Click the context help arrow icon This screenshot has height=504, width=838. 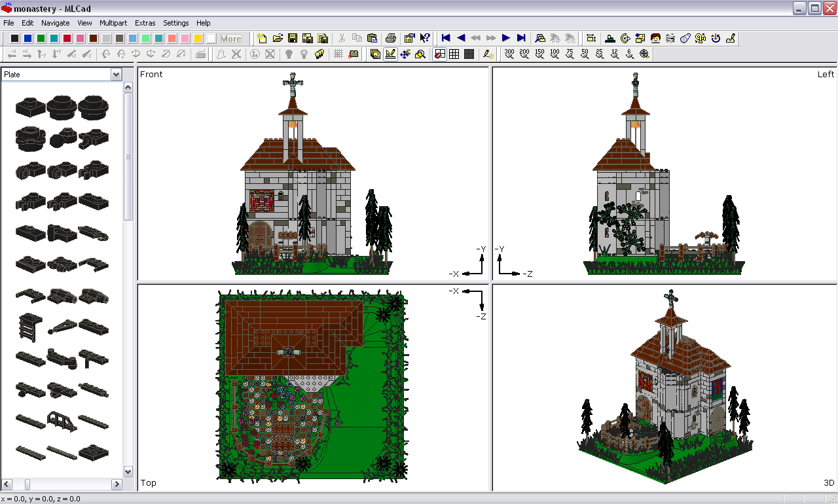coord(425,38)
